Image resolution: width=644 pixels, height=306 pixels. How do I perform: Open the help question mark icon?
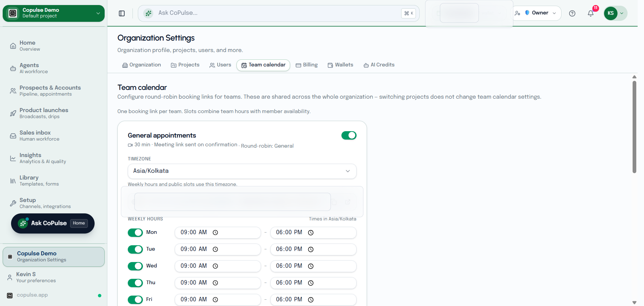572,13
